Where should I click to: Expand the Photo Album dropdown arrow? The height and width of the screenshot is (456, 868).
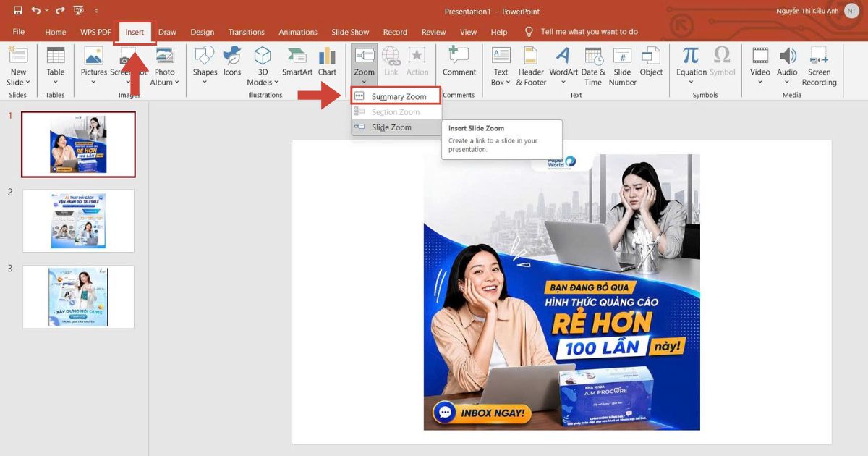pos(178,83)
